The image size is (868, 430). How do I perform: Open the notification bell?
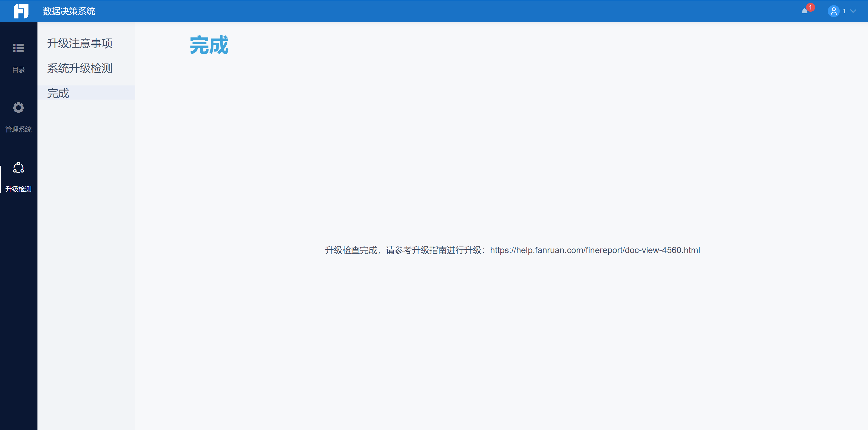tap(804, 11)
